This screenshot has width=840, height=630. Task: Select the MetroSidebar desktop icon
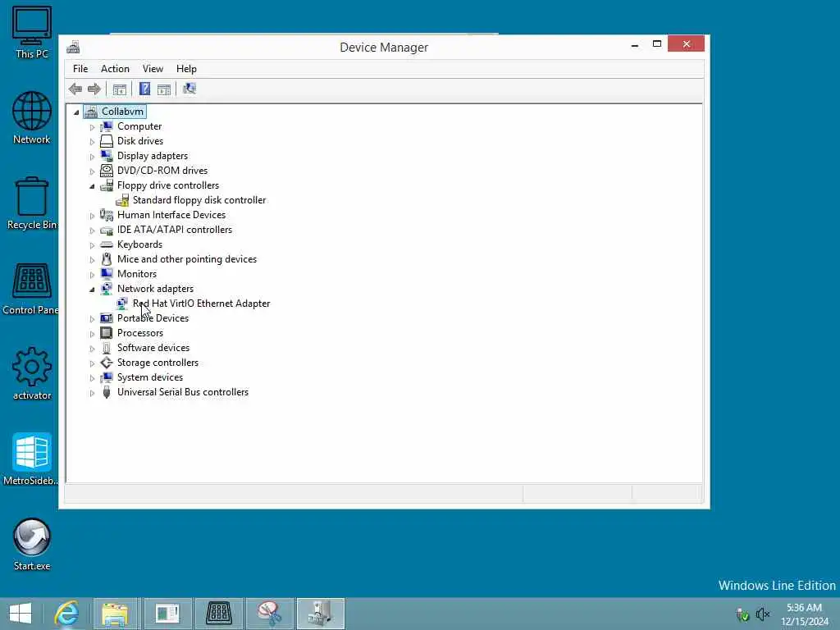click(x=32, y=459)
